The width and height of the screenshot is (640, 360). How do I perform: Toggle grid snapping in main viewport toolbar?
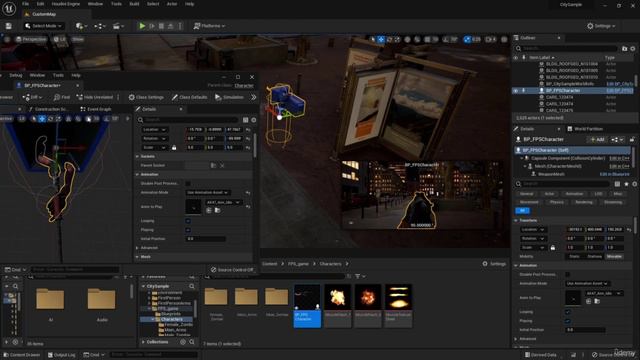pos(427,39)
